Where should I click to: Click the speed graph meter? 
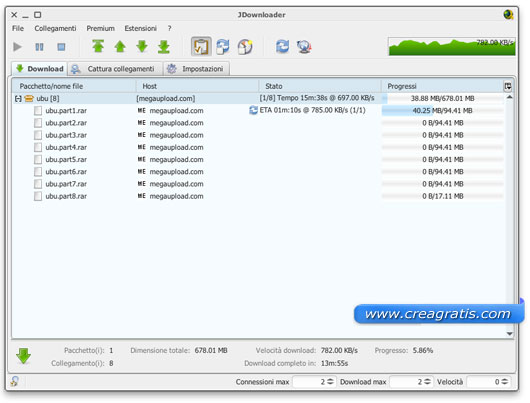[452, 46]
